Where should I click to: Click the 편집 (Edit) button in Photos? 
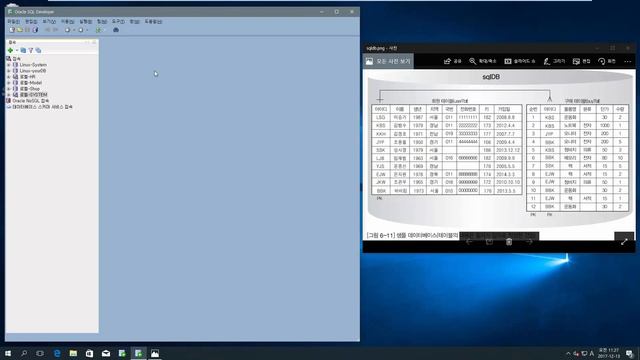pyautogui.click(x=582, y=61)
